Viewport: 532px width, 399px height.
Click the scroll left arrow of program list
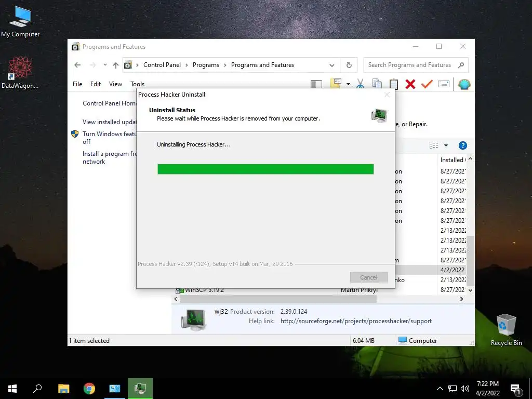coord(176,299)
